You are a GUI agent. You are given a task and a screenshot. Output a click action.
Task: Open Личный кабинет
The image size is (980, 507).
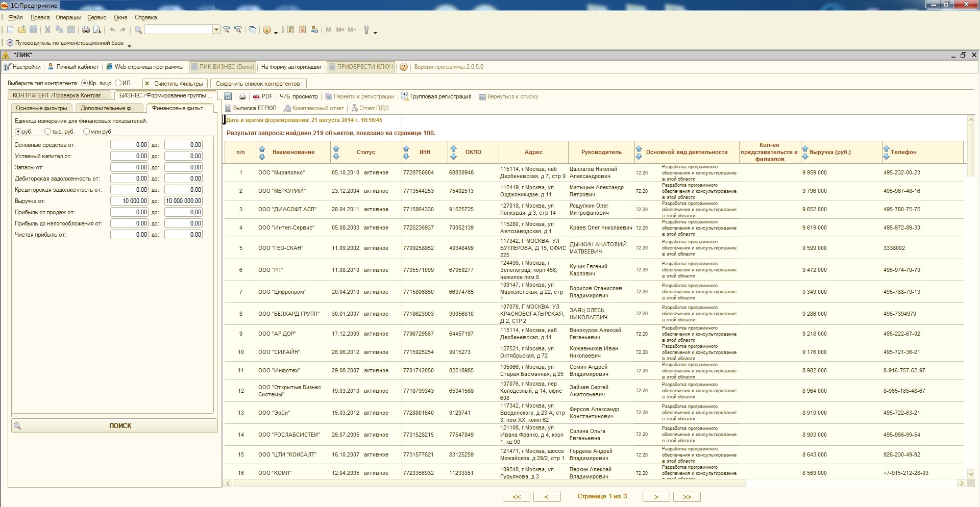pos(73,67)
